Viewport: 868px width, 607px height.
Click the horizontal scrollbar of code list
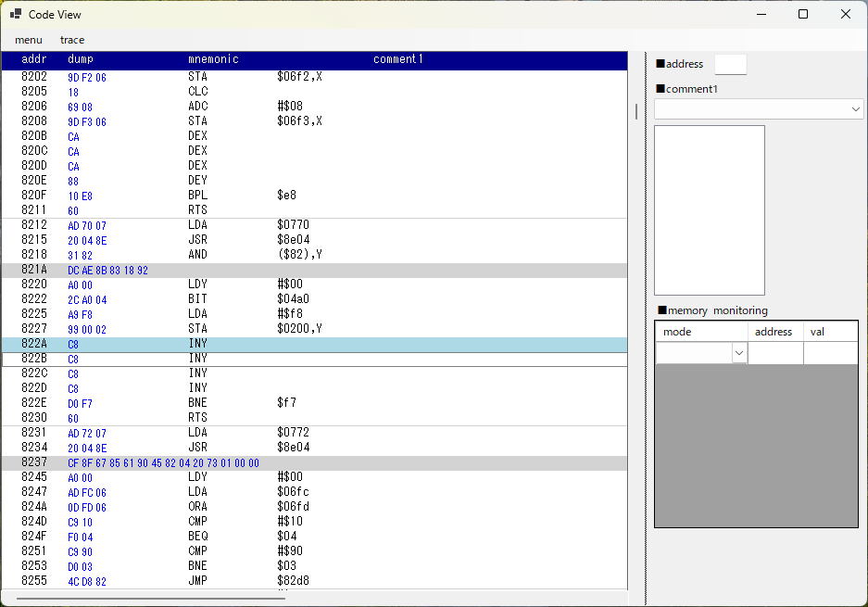click(150, 599)
